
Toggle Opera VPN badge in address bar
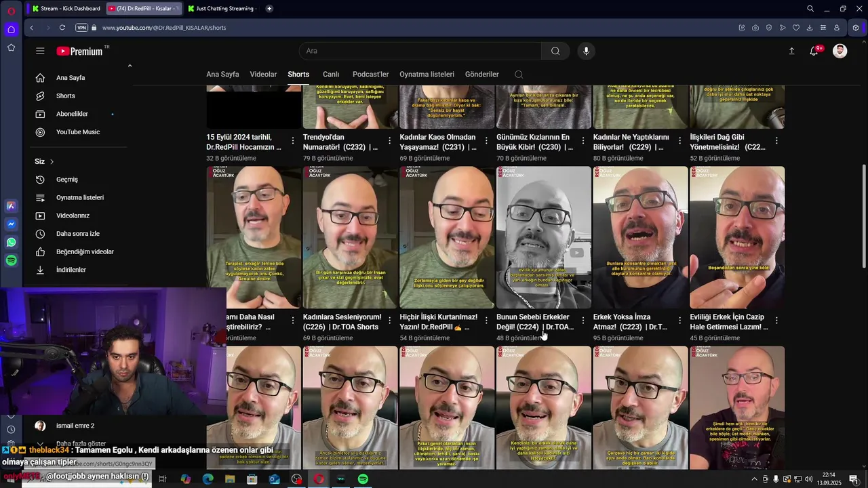(82, 28)
